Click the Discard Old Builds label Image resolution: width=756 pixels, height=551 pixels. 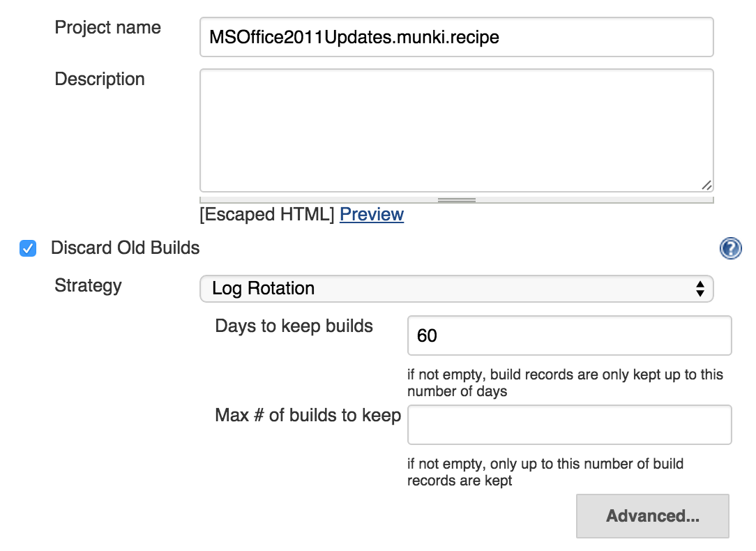pyautogui.click(x=126, y=248)
